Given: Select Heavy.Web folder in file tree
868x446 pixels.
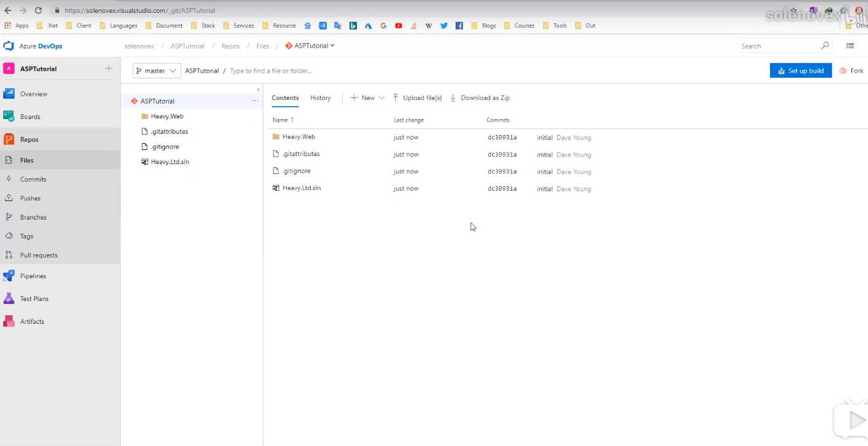Looking at the screenshot, I should point(167,116).
